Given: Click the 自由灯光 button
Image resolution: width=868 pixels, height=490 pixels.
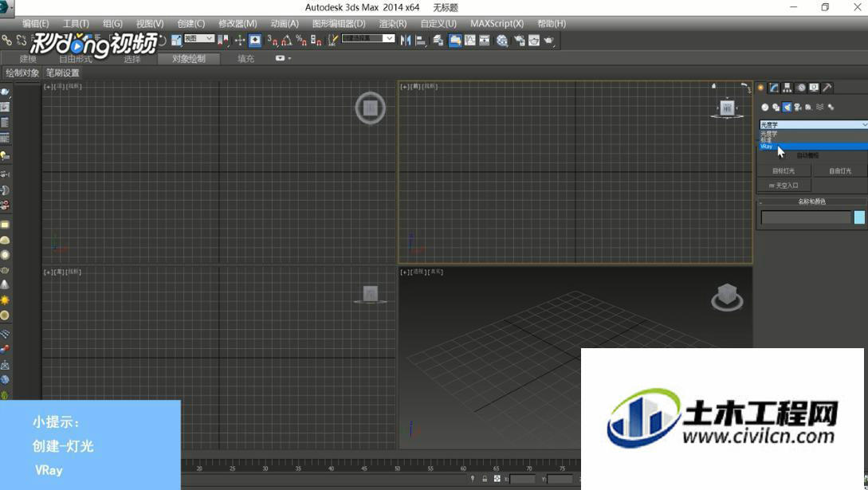Looking at the screenshot, I should [x=840, y=171].
